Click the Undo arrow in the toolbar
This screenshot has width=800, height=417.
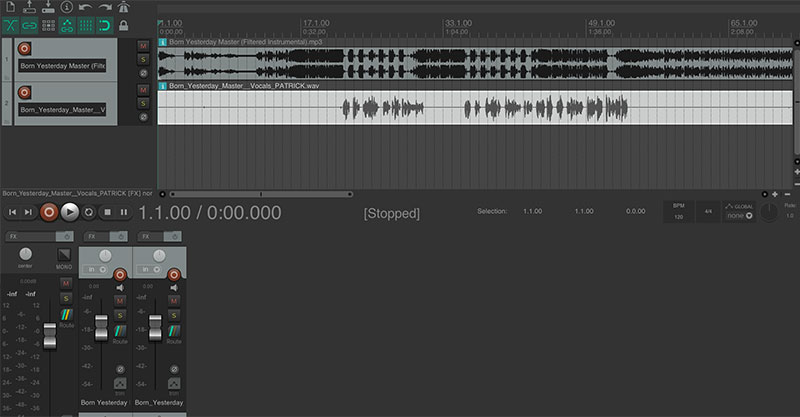pos(85,8)
